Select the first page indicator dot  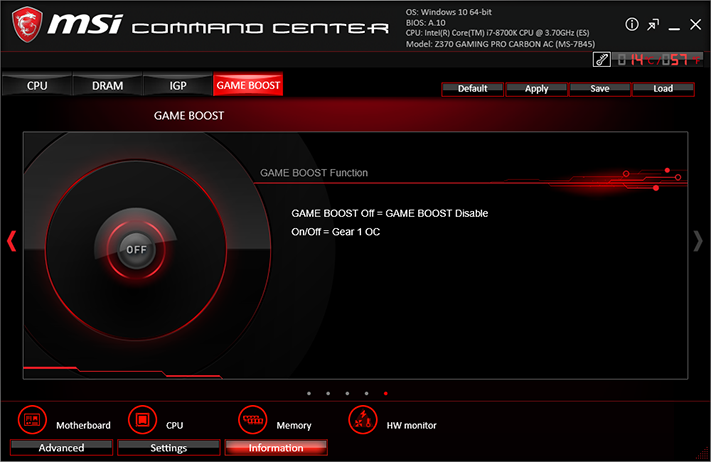[309, 394]
